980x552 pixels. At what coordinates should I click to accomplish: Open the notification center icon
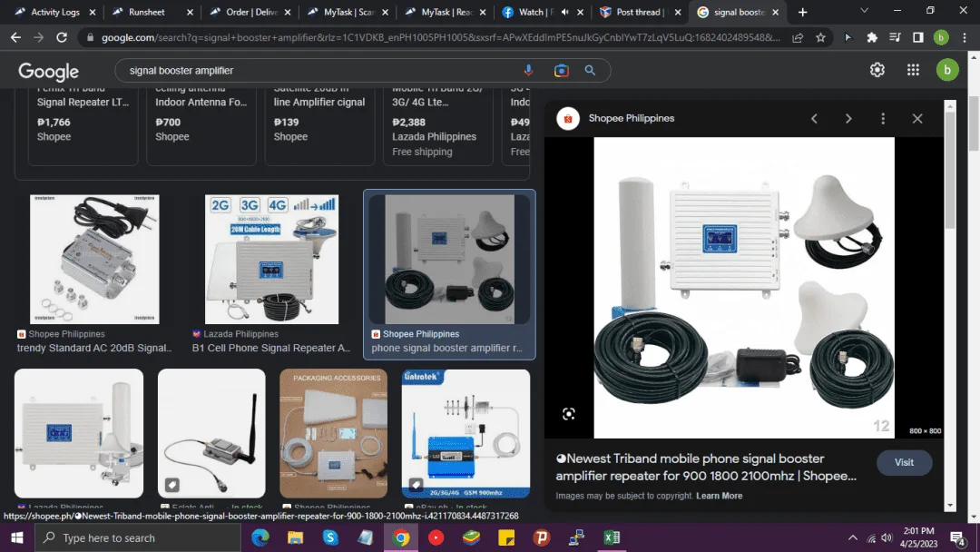(x=957, y=537)
